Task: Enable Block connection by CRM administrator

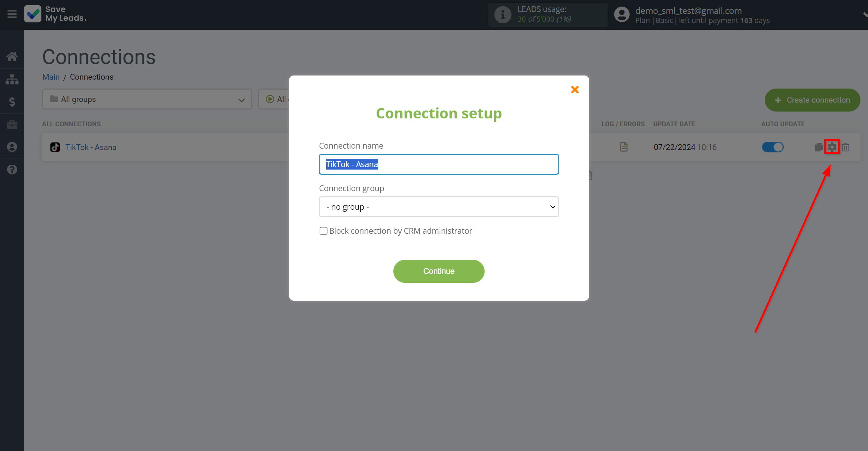Action: [323, 230]
